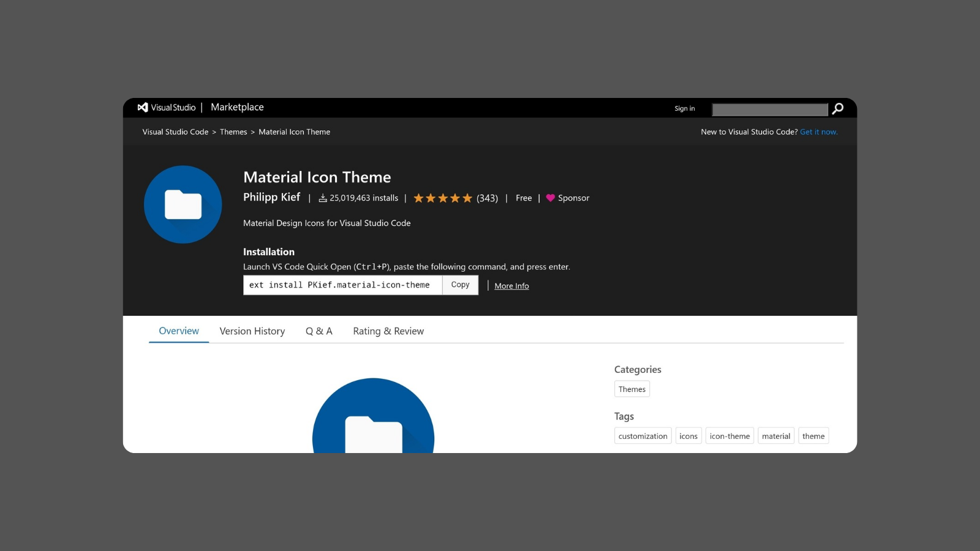Select the ext install command field
Screen dimensions: 980x551
[342, 285]
